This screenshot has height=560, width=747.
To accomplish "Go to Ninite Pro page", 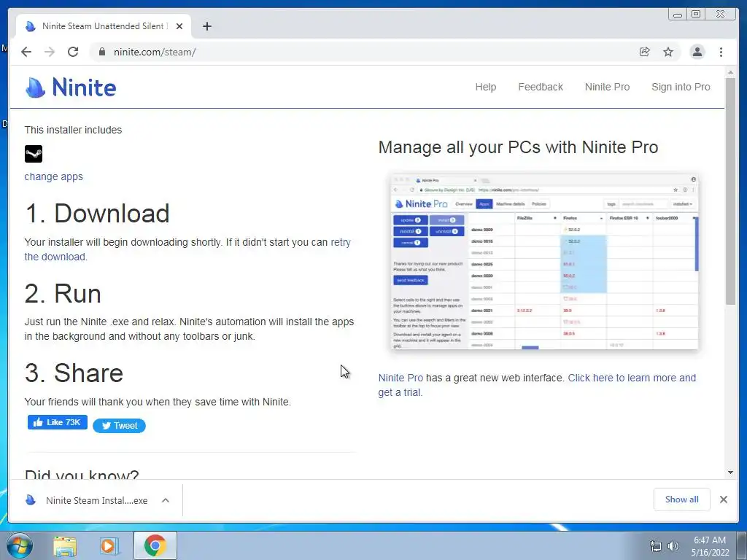I will click(607, 87).
